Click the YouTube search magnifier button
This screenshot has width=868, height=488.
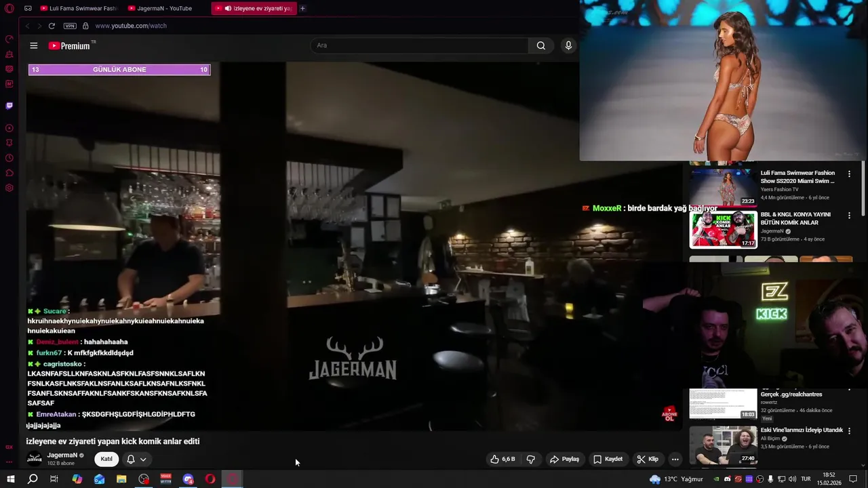[540, 45]
